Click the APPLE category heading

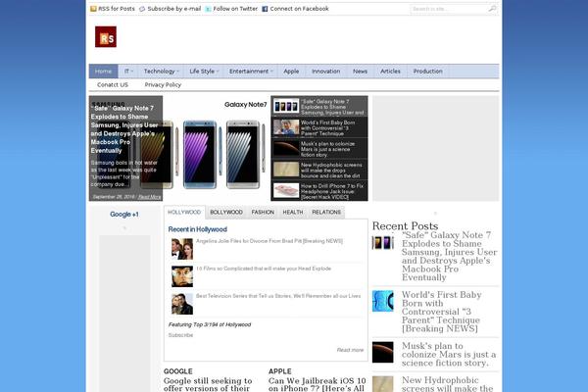pyautogui.click(x=280, y=371)
